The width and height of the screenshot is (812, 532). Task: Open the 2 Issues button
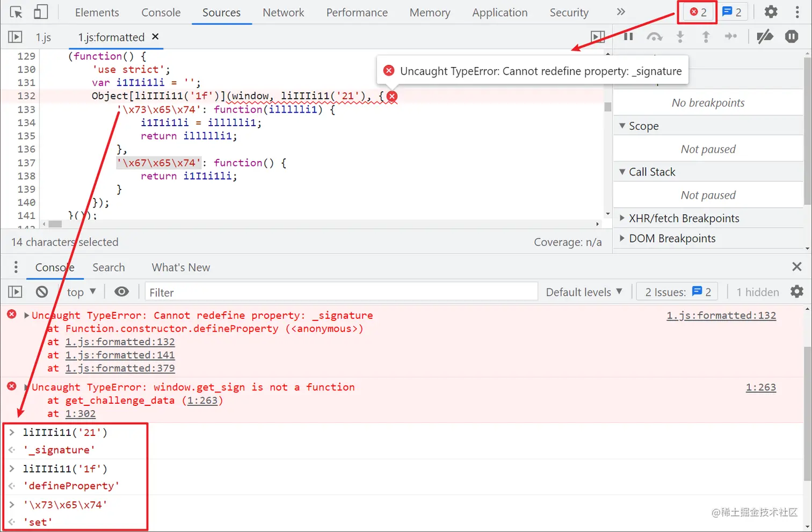point(678,292)
